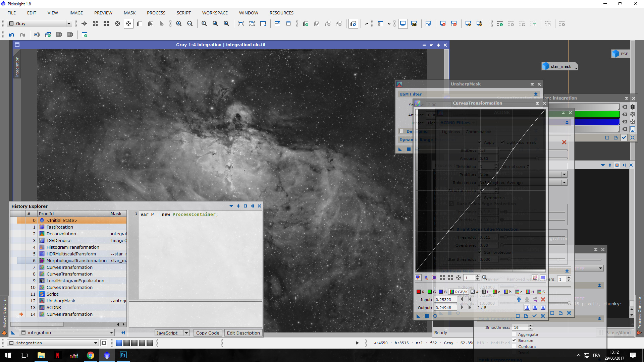Click the CurvesTransformation apply square icon
Image resolution: width=644 pixels, height=362 pixels.
click(x=427, y=316)
